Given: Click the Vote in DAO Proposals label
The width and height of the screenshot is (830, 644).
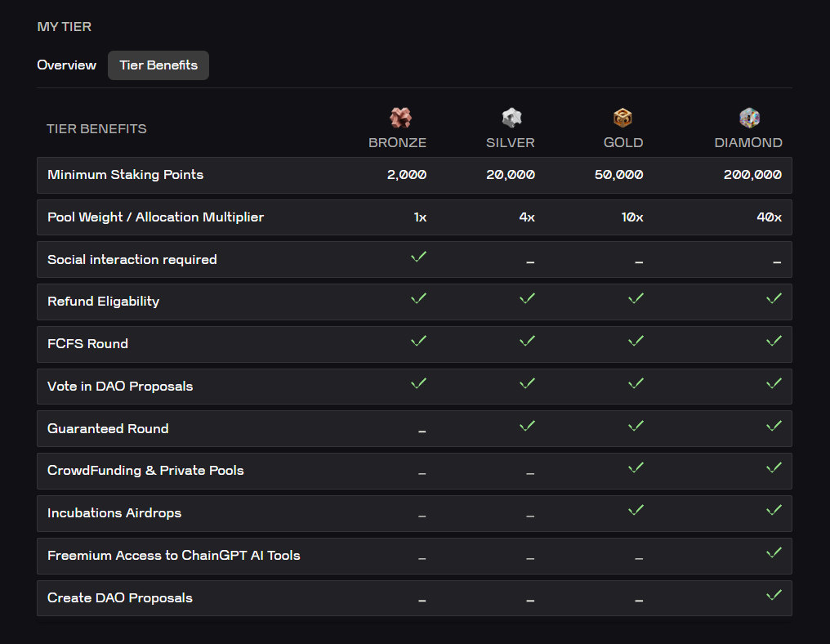Looking at the screenshot, I should 120,387.
